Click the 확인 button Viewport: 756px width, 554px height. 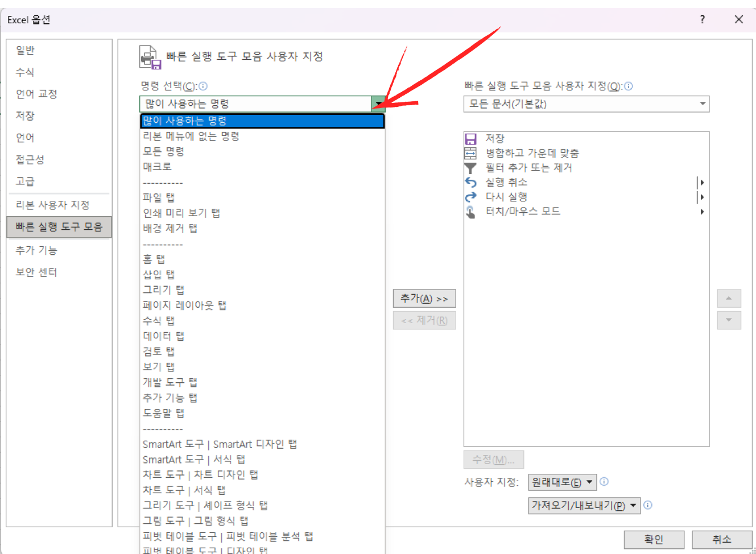(x=654, y=539)
